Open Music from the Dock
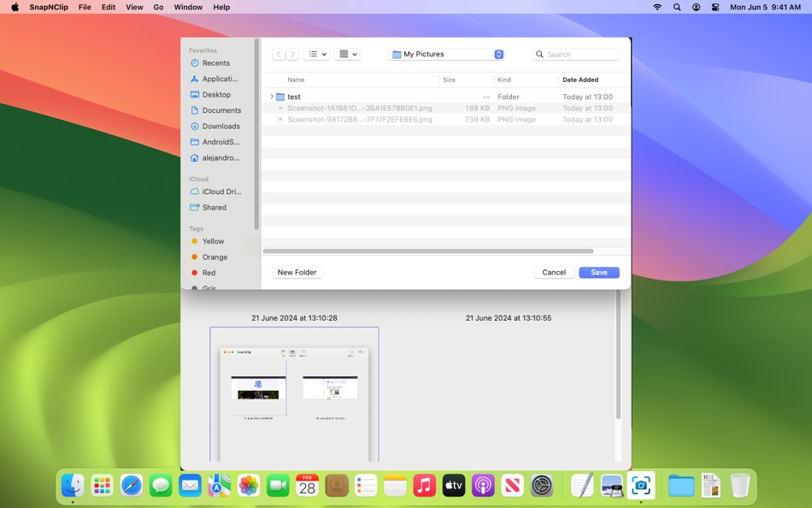The width and height of the screenshot is (812, 508). [x=424, y=486]
